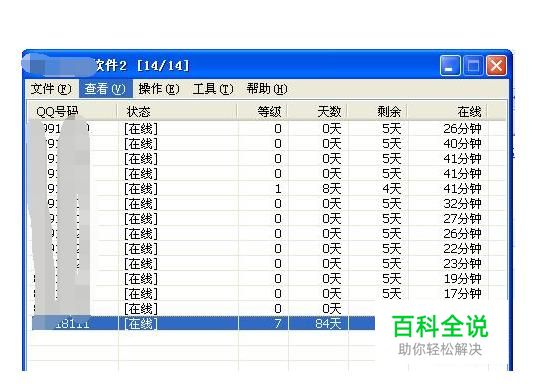This screenshot has width=533, height=389.
Task: Sort by the 等级 column header
Action: point(262,112)
